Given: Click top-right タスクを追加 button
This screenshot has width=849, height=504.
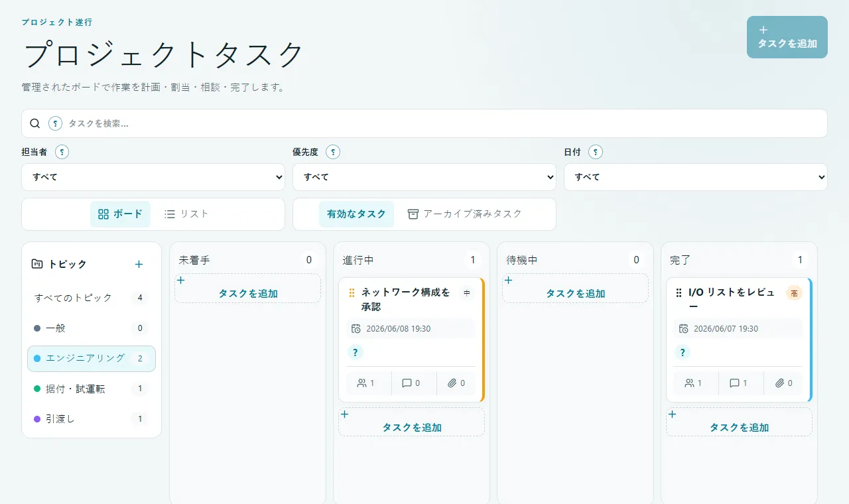Looking at the screenshot, I should coord(787,37).
